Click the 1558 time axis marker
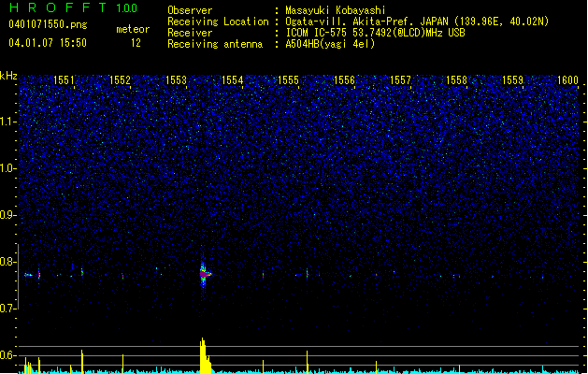The height and width of the screenshot is (374, 588). coord(456,80)
